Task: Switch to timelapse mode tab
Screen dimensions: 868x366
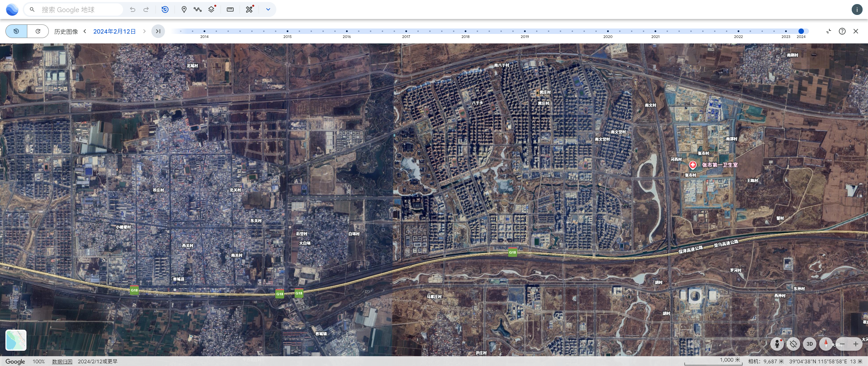Action: pyautogui.click(x=38, y=31)
